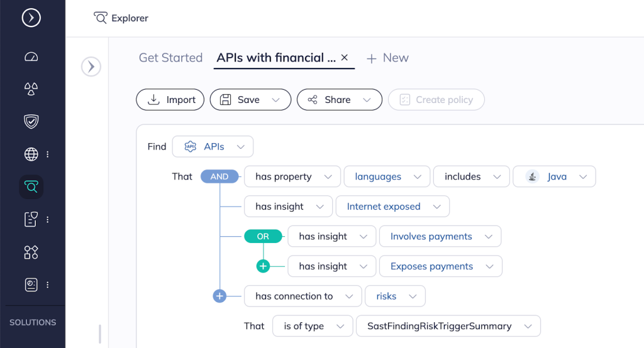Screen dimensions: 644x348
Task: Toggle the OR operator pill
Action: (263, 237)
